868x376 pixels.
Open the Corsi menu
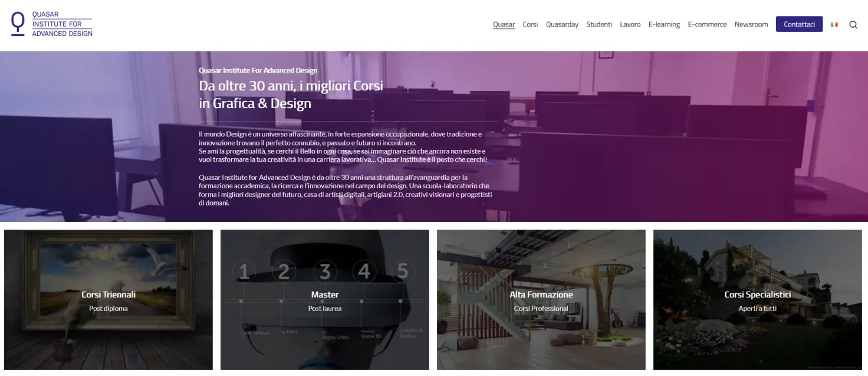pos(530,24)
